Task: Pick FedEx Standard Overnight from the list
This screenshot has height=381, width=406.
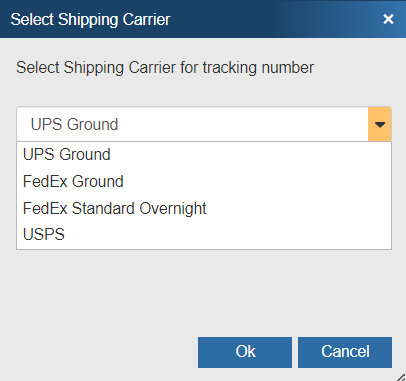Action: [204, 209]
